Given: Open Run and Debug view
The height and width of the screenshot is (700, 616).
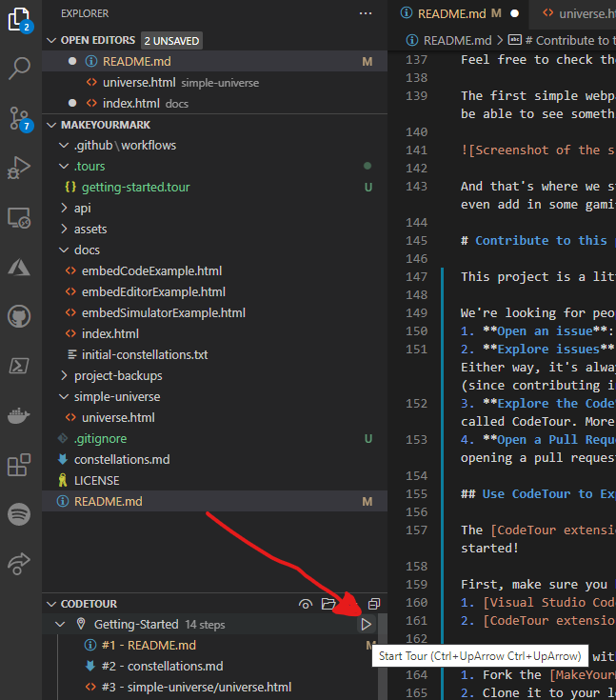Looking at the screenshot, I should [x=19, y=168].
